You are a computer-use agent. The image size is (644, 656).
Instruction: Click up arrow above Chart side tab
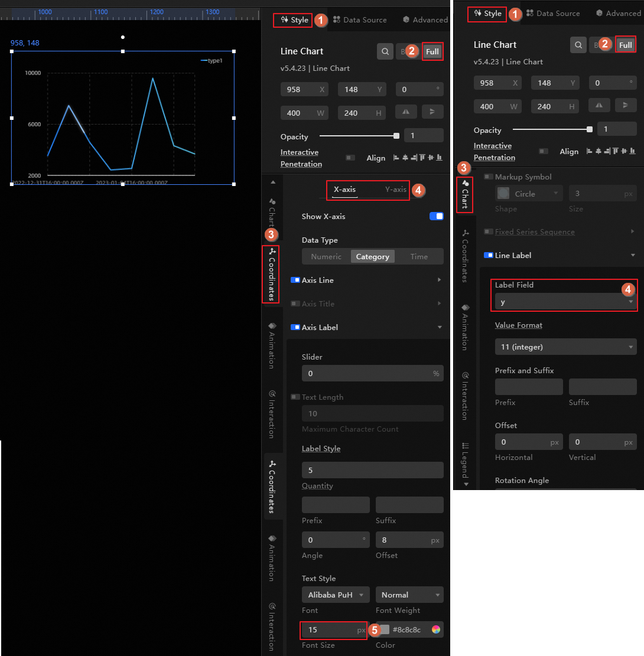(x=273, y=182)
